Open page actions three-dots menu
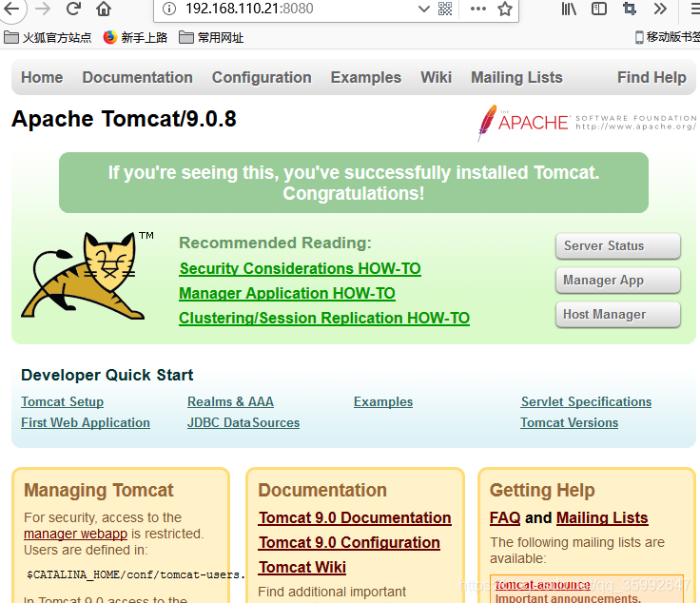The width and height of the screenshot is (700, 603). click(x=477, y=9)
